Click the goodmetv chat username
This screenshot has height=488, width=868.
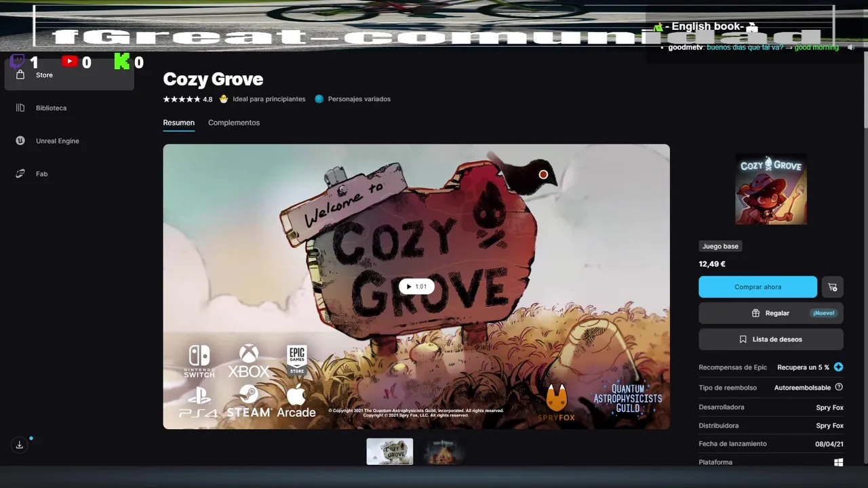686,47
